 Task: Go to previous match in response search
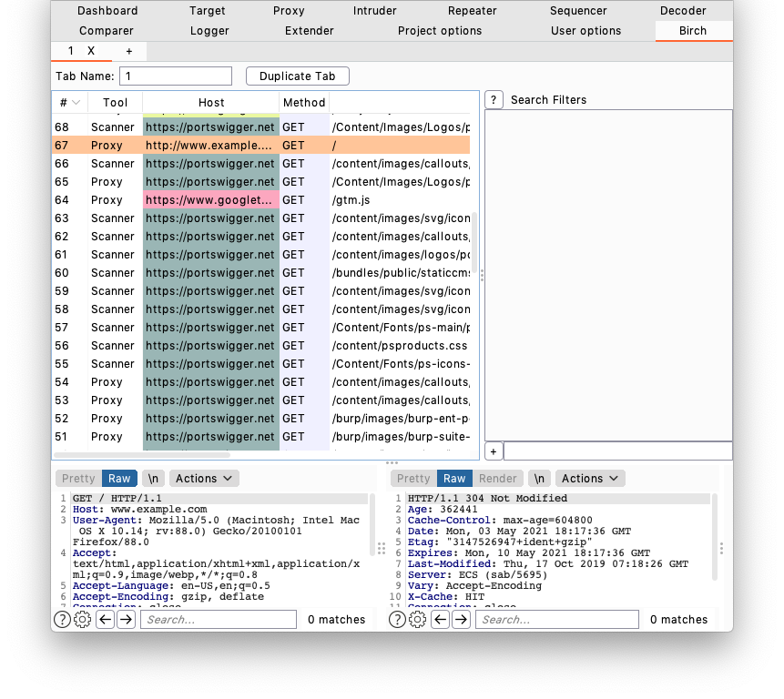(440, 620)
